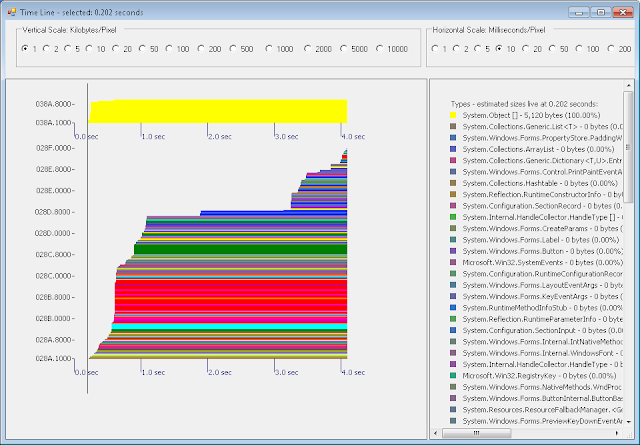Set vertical scale to 2000
This screenshot has width=640, height=445.
[308, 49]
